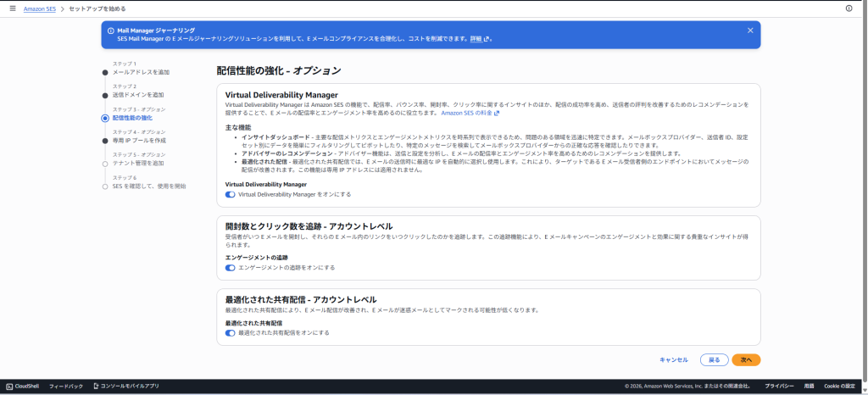Toggle Virtual Deliverability Manager switch

click(231, 194)
